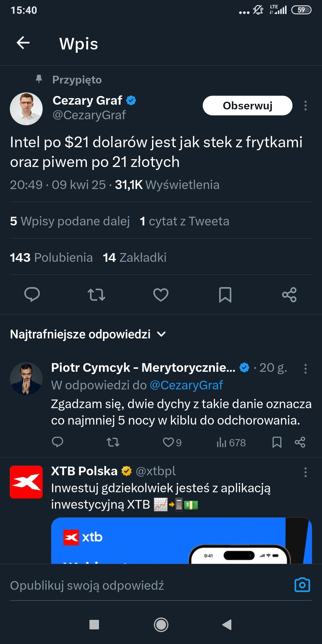Share the main Intel post
This screenshot has width=322, height=644.
(x=289, y=295)
